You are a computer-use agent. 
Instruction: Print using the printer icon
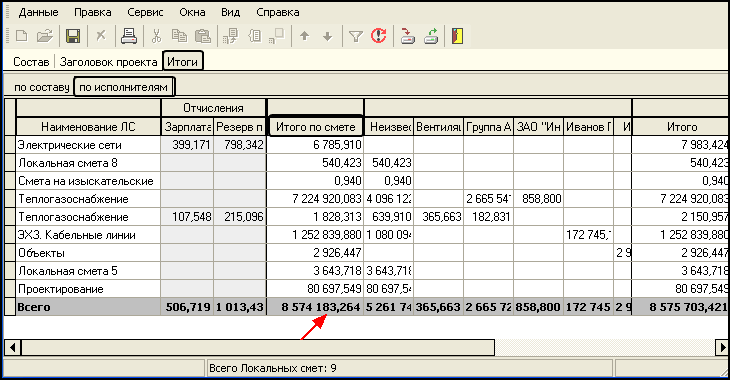click(x=128, y=36)
